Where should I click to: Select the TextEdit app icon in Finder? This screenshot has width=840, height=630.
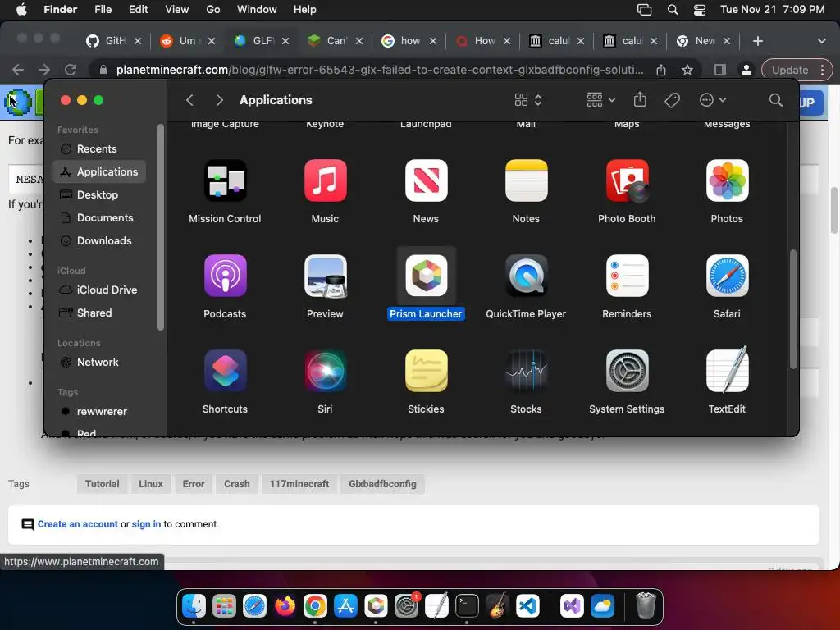pos(727,370)
